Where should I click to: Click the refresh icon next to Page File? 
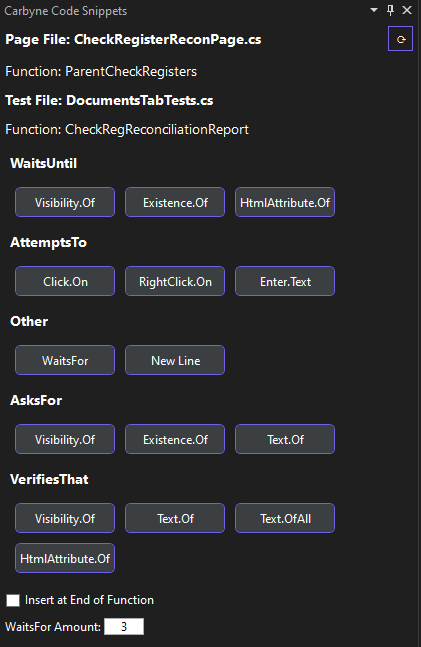click(400, 39)
